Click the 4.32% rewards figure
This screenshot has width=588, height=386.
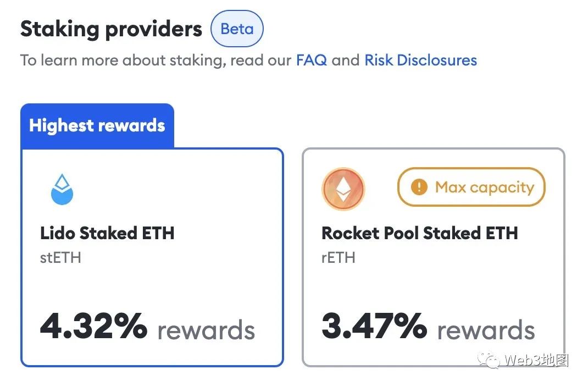[93, 326]
